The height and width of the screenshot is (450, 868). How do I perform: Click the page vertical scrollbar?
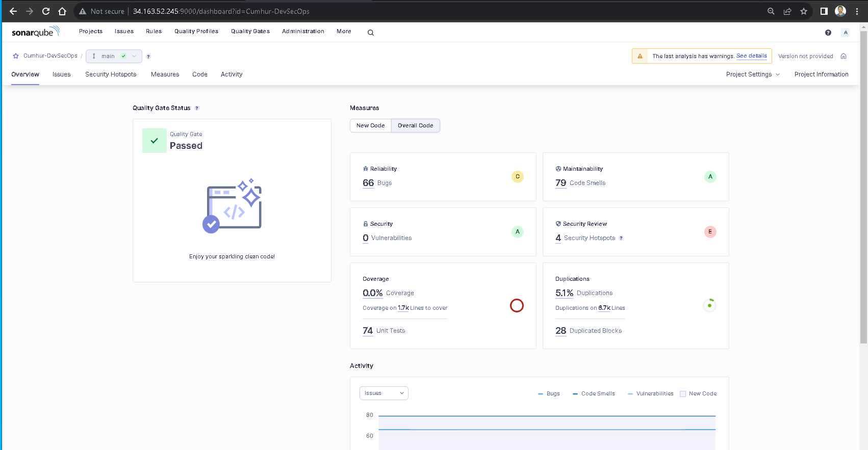click(863, 189)
